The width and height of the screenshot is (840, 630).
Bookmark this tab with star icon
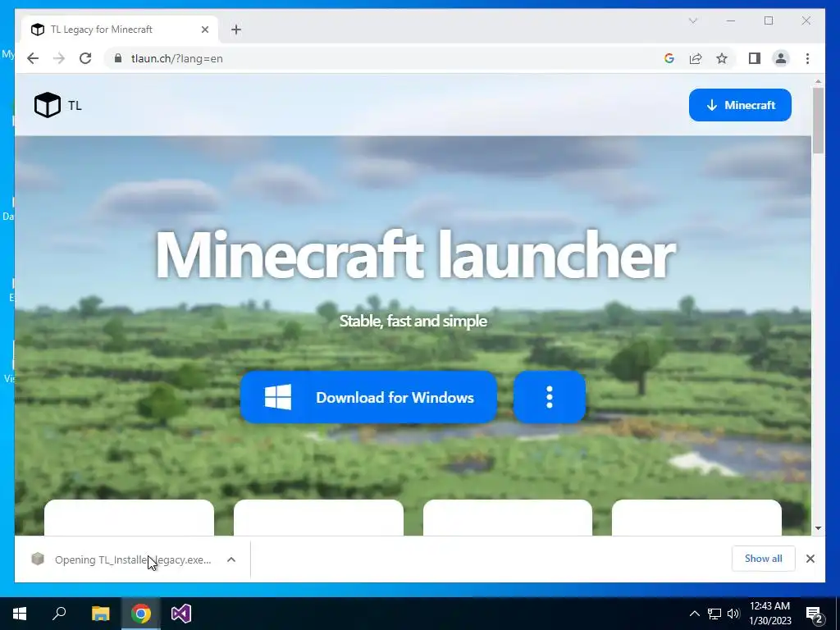tap(722, 58)
